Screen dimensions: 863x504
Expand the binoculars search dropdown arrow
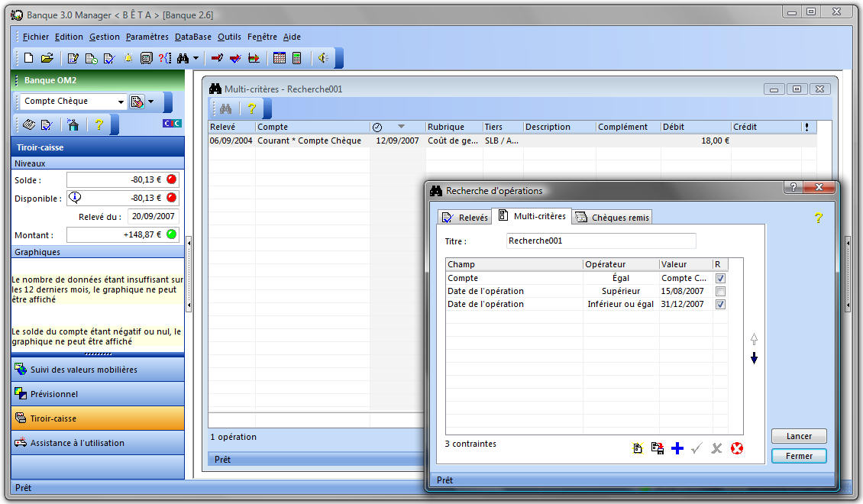click(196, 58)
